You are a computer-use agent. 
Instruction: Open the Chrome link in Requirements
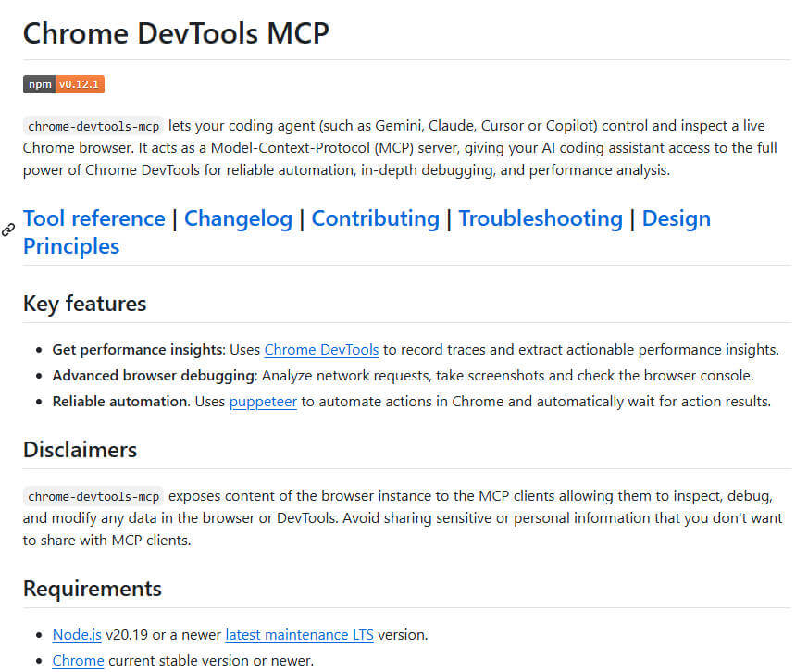pos(78,660)
